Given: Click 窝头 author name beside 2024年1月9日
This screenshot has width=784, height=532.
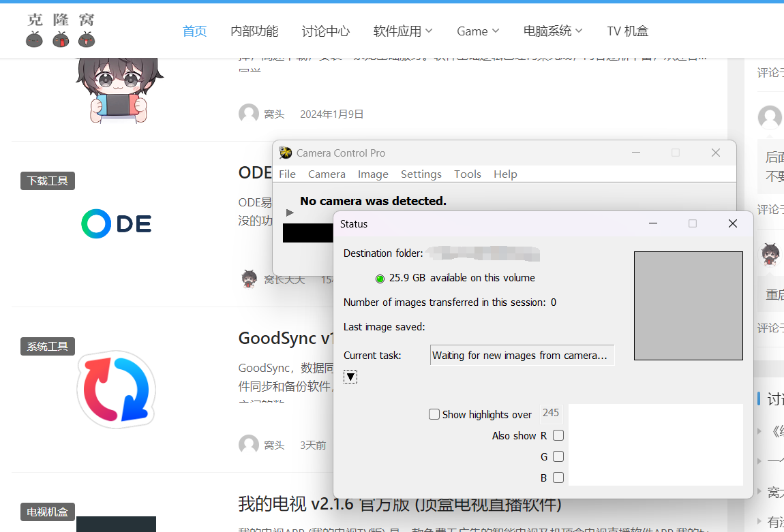Looking at the screenshot, I should point(274,114).
